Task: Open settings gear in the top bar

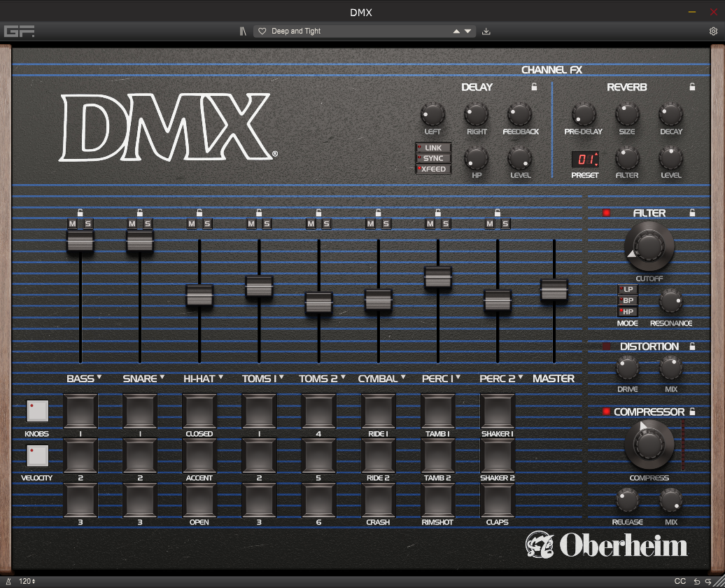Action: [x=713, y=31]
